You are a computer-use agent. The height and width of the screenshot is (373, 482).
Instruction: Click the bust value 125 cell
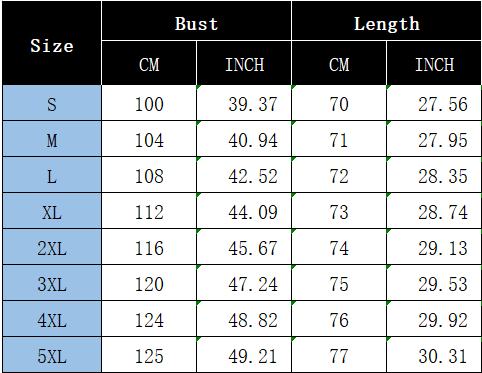coord(149,355)
